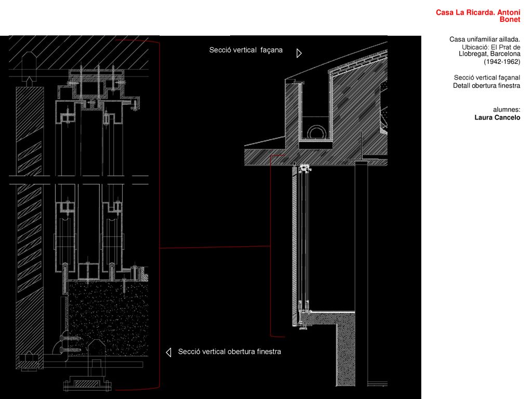Click the text 'Casa unifamiliar aïllada.'
Image resolution: width=532 pixels, height=399 pixels.
(x=485, y=39)
